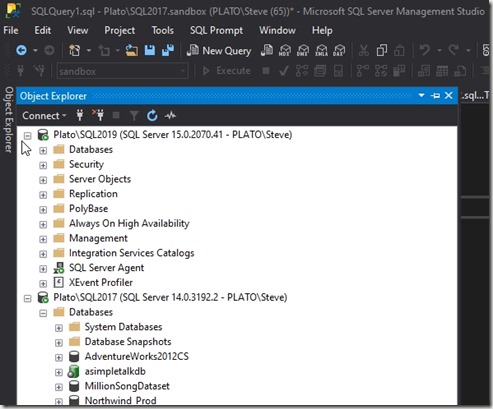Image resolution: width=493 pixels, height=409 pixels.
Task: Collapse the Plato\SQL2017 server node
Action: pyautogui.click(x=28, y=298)
